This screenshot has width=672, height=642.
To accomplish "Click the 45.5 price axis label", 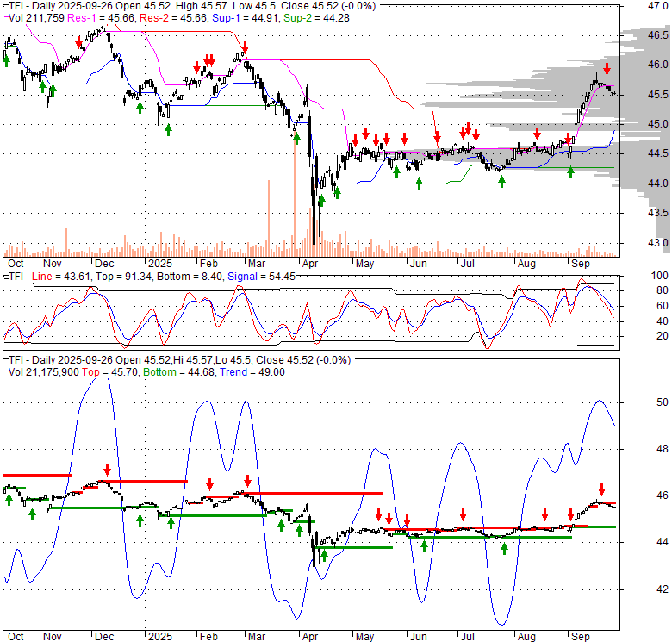I will pyautogui.click(x=658, y=95).
